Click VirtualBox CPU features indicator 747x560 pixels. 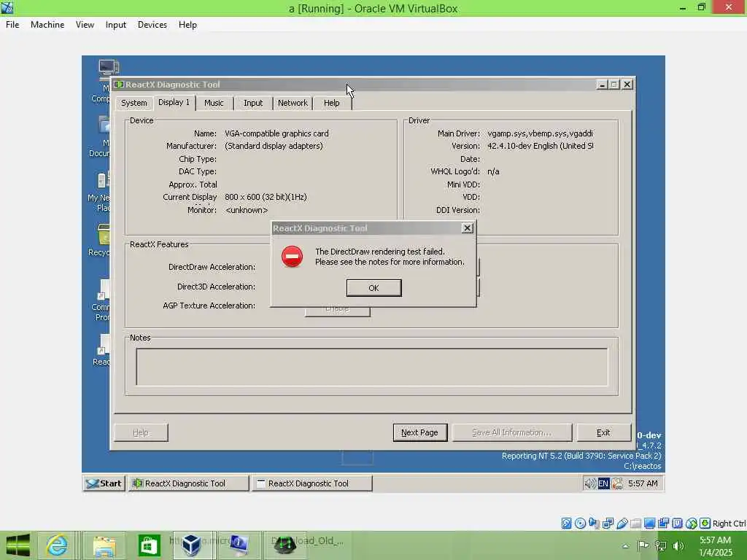(678, 524)
